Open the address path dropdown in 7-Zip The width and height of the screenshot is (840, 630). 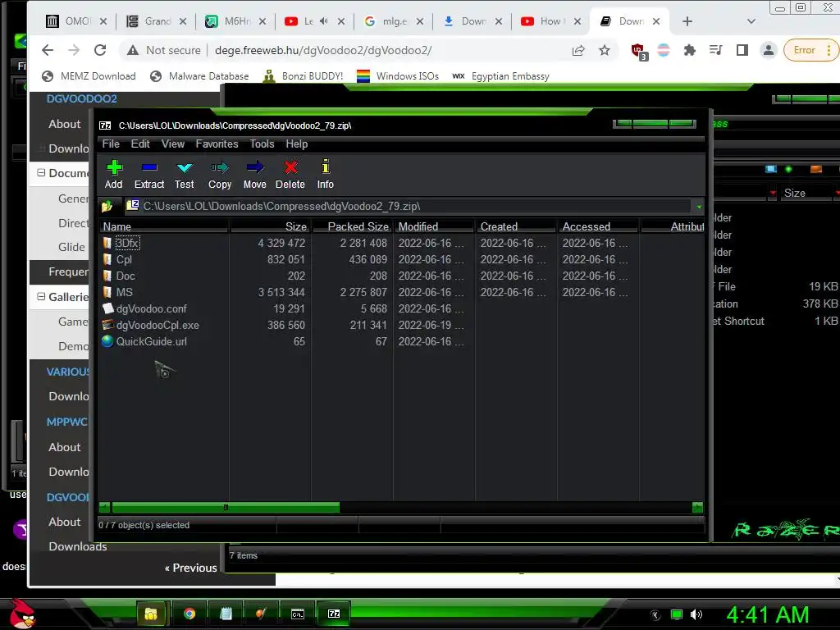[x=699, y=207]
